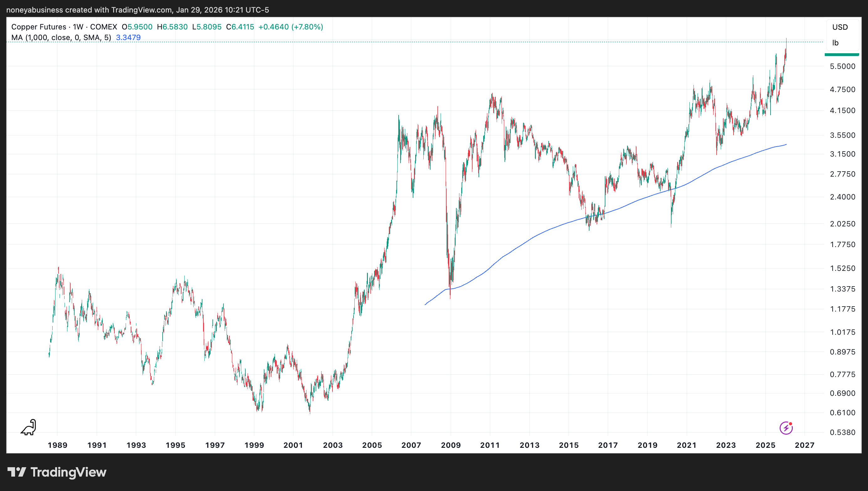Viewport: 868px width, 491px height.
Task: Click the 2.0250 price scale label
Action: click(842, 224)
